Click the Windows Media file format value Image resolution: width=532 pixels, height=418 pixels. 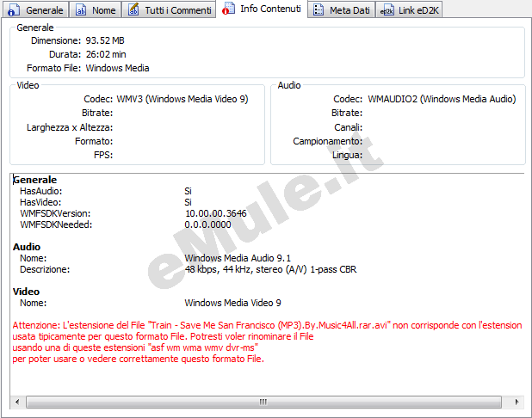coord(117,68)
